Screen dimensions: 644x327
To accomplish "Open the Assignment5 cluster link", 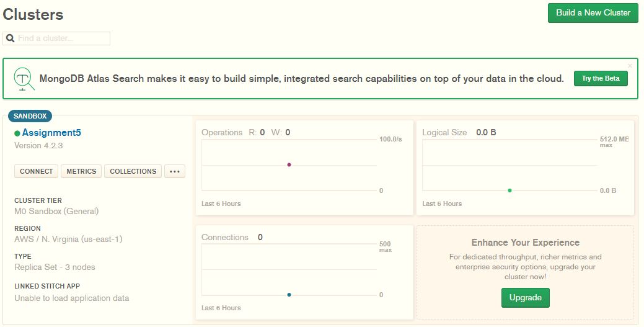I will point(51,132).
